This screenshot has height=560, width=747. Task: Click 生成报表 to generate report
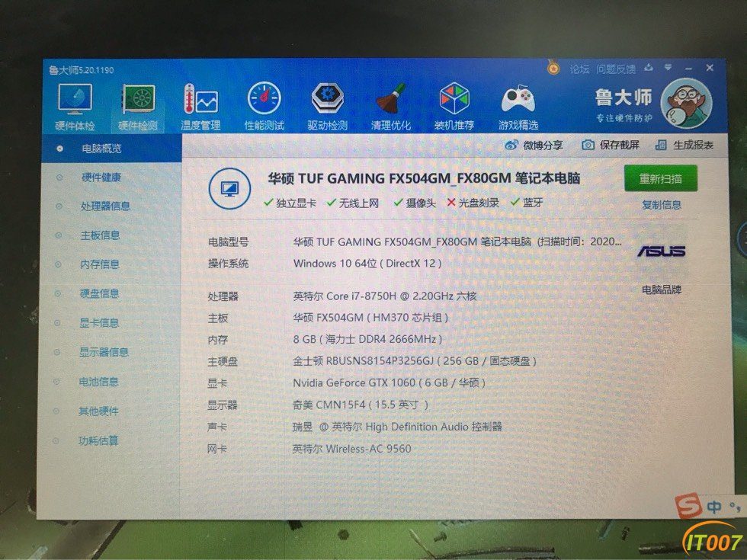click(684, 145)
